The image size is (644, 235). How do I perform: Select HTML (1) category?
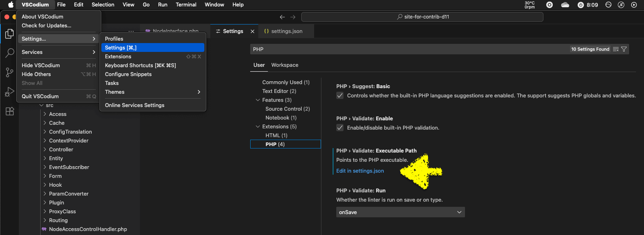click(276, 135)
